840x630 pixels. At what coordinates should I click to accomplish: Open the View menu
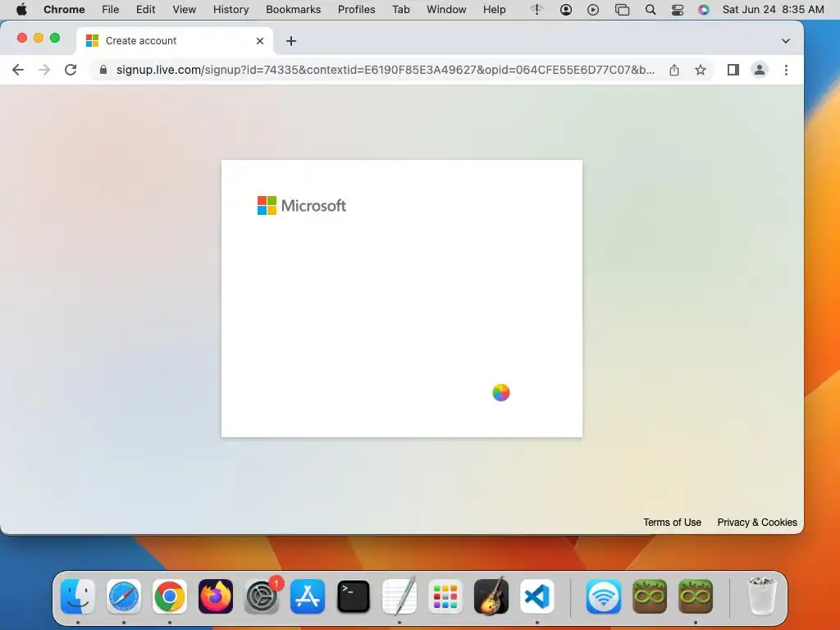tap(184, 10)
